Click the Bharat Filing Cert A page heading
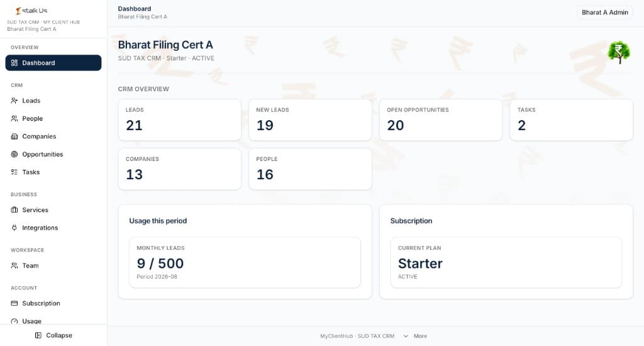 pos(165,45)
